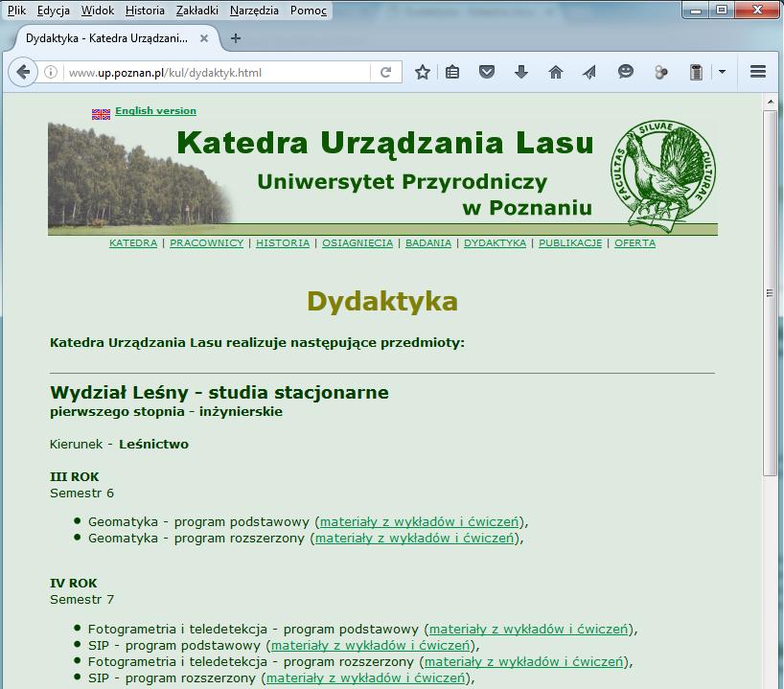This screenshot has height=689, width=784.
Task: Minimize the browser window
Action: click(696, 10)
